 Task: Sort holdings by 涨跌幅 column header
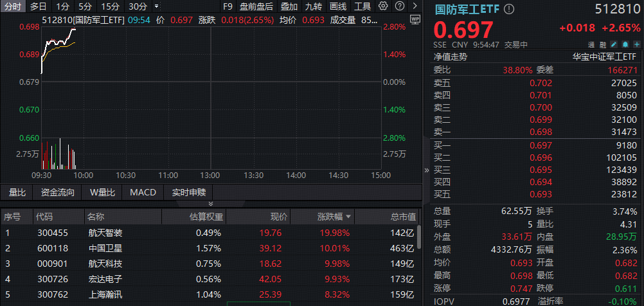334,217
